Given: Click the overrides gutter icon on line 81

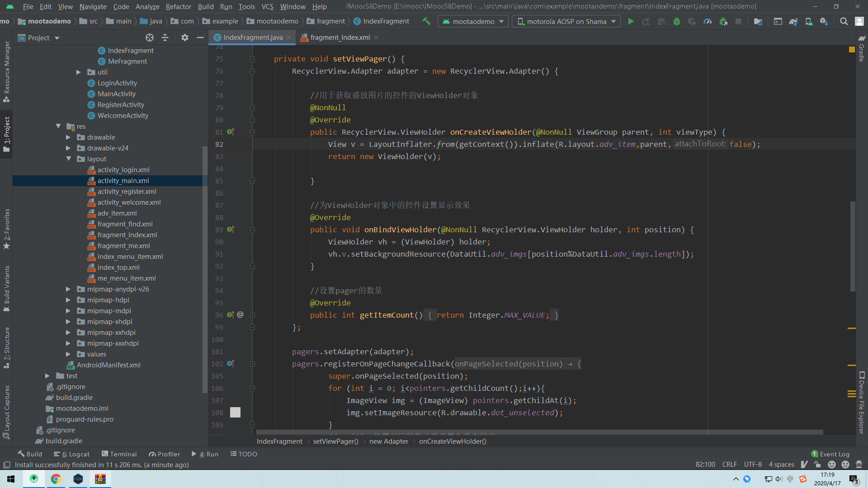Looking at the screenshot, I should pos(231,132).
